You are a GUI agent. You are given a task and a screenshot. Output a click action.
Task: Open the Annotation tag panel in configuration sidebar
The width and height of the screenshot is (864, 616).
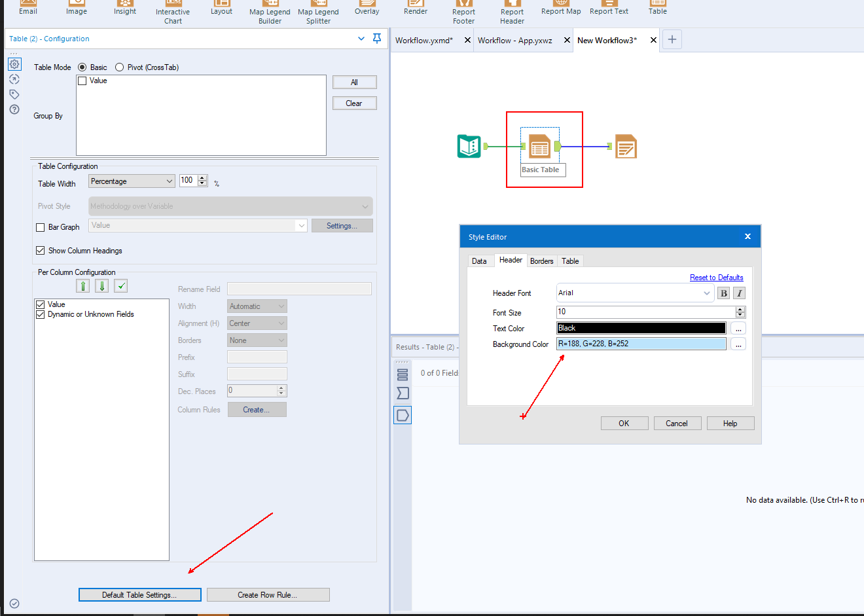tap(14, 94)
